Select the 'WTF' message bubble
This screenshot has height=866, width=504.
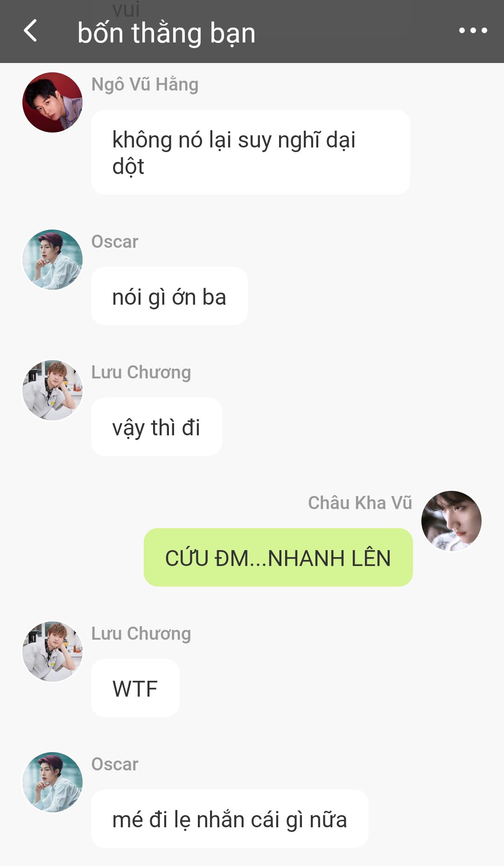point(135,688)
